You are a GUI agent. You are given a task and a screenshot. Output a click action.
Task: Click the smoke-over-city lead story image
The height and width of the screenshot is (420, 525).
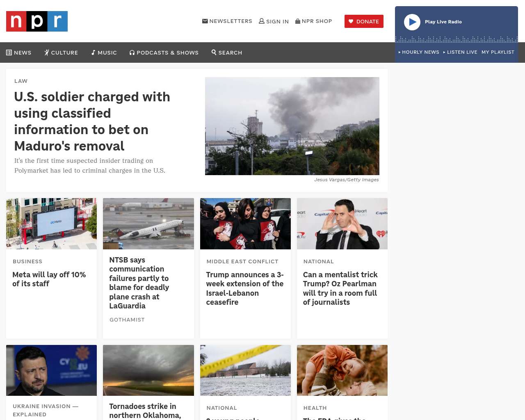tap(292, 126)
